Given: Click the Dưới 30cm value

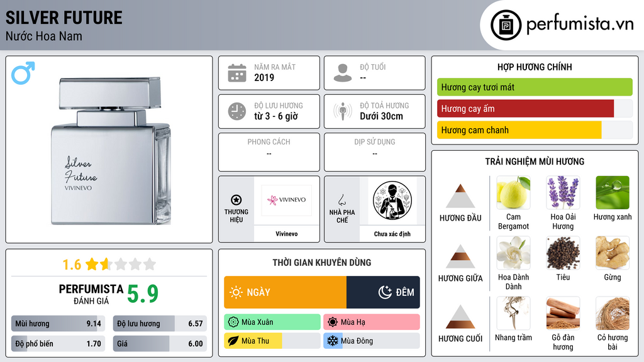Looking at the screenshot, I should [382, 116].
